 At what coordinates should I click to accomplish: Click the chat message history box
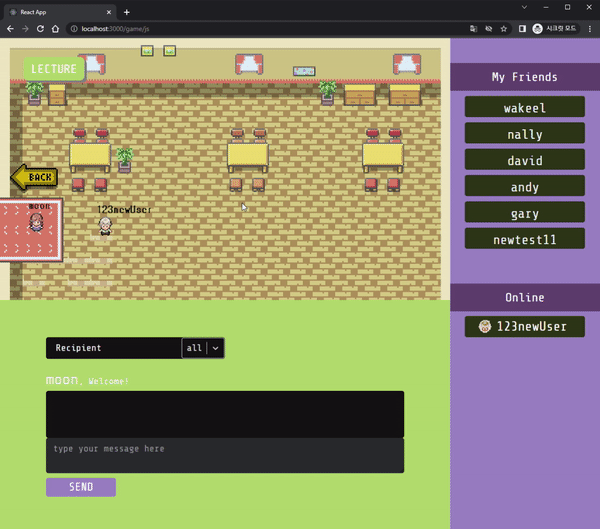pos(225,414)
